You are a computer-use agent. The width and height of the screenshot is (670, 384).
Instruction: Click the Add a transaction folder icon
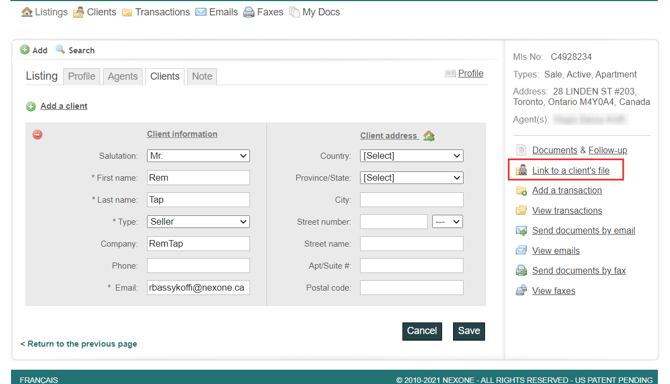pos(521,191)
